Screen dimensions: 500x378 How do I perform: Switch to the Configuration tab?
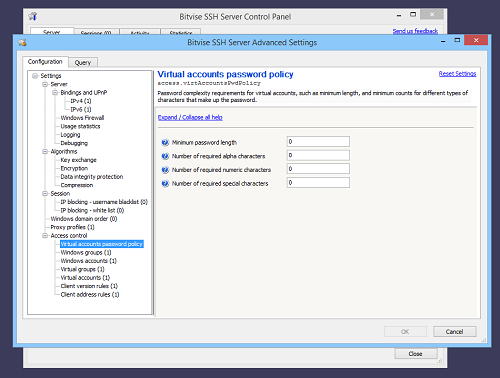coord(45,62)
